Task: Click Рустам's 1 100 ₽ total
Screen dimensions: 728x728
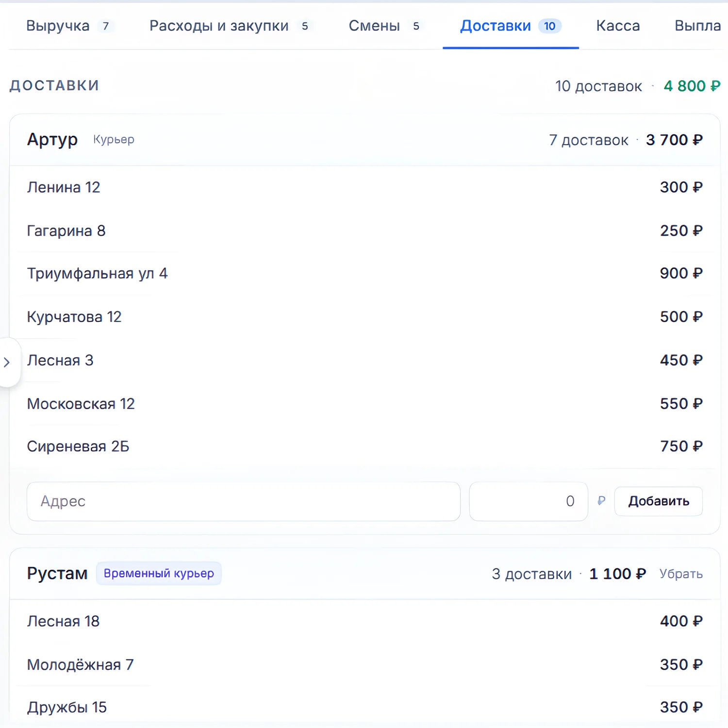Action: click(617, 574)
